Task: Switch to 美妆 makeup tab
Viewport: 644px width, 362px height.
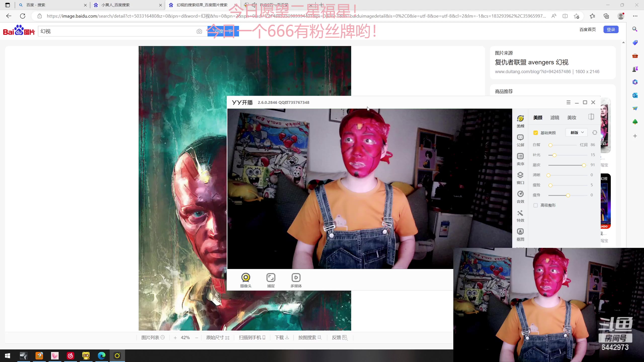Action: (572, 117)
